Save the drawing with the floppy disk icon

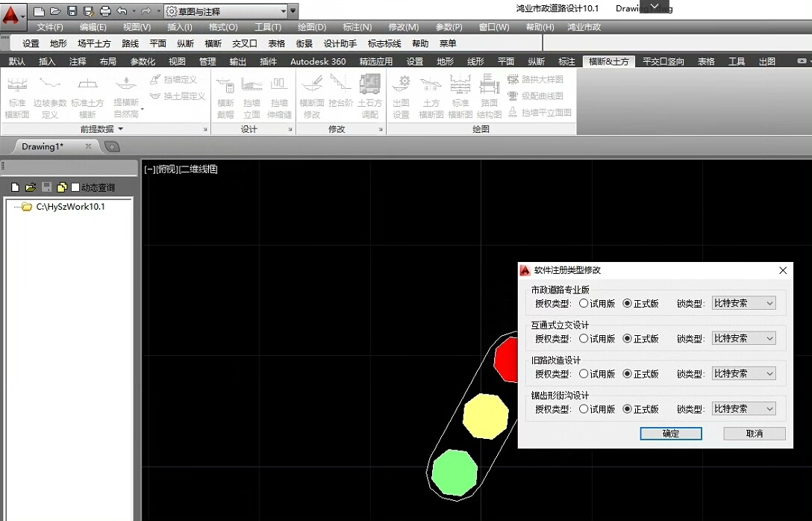(72, 11)
